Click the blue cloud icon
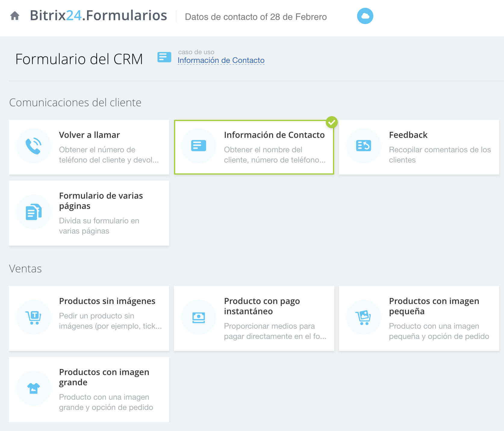This screenshot has height=431, width=504. pyautogui.click(x=365, y=16)
